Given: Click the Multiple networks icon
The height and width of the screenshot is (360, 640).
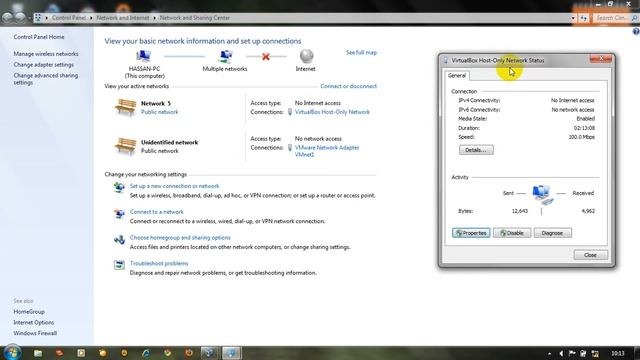Looking at the screenshot, I should click(225, 56).
